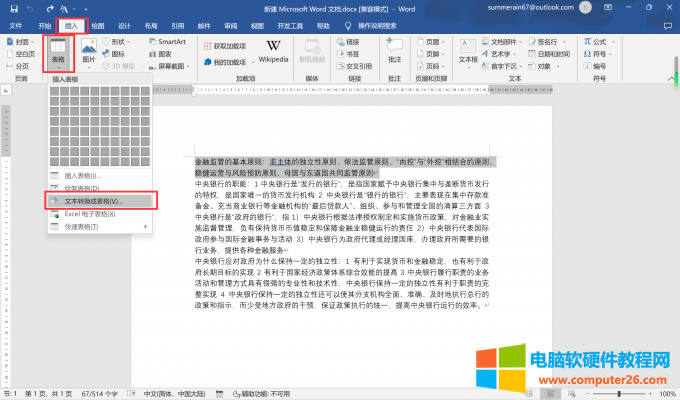Click the 表格 (Table) button in ribbon

(x=58, y=55)
